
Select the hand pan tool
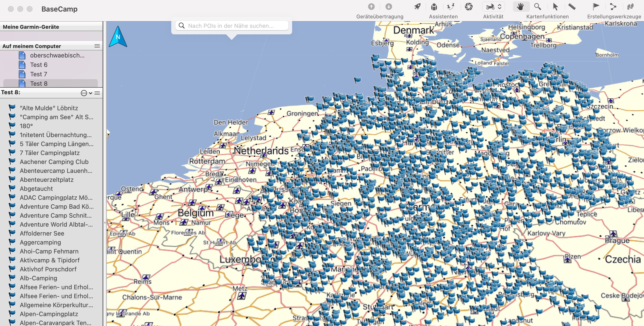521,7
